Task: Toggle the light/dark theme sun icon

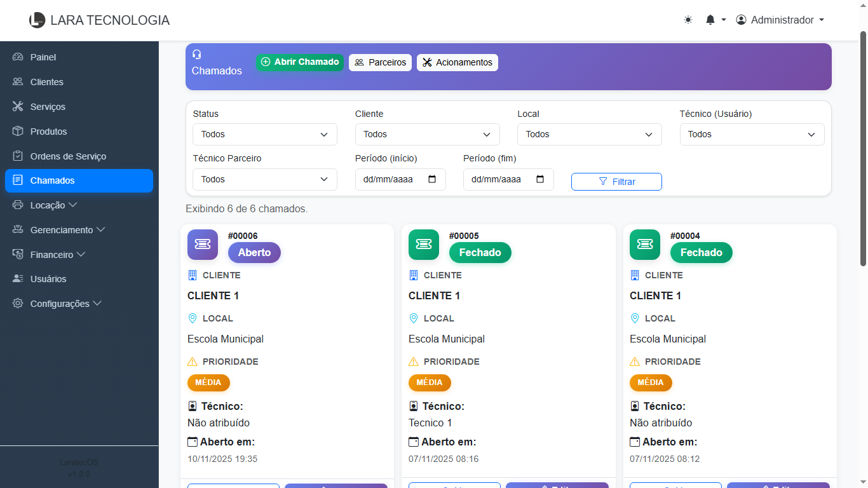Action: pos(688,20)
